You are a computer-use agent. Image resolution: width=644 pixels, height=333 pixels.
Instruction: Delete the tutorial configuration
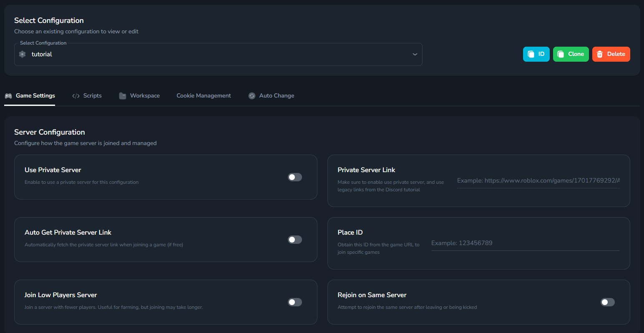(611, 54)
